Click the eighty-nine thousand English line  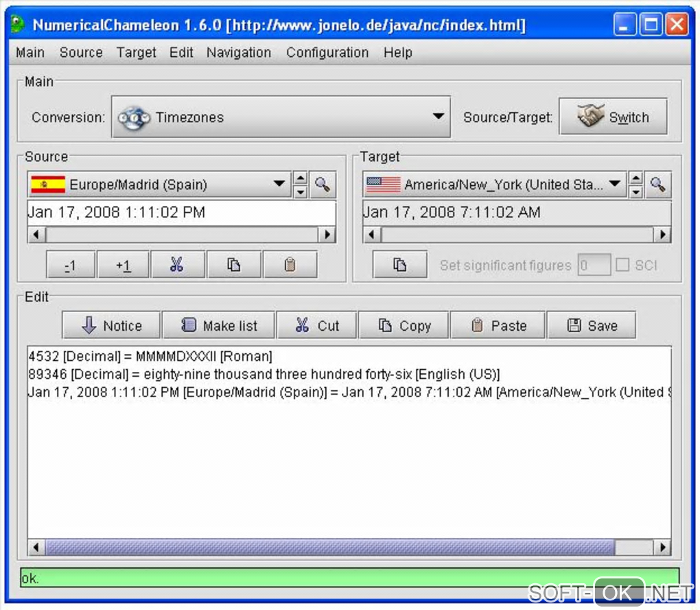tap(264, 374)
